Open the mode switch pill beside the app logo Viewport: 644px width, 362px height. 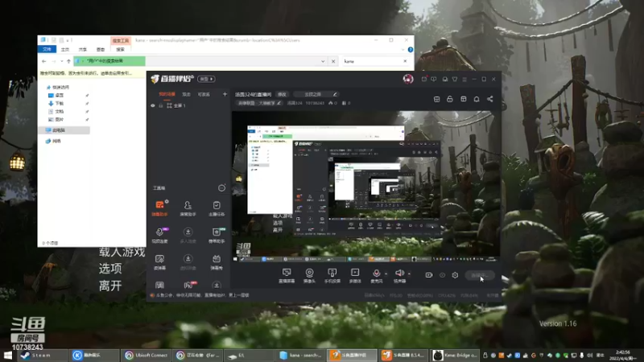tap(206, 79)
